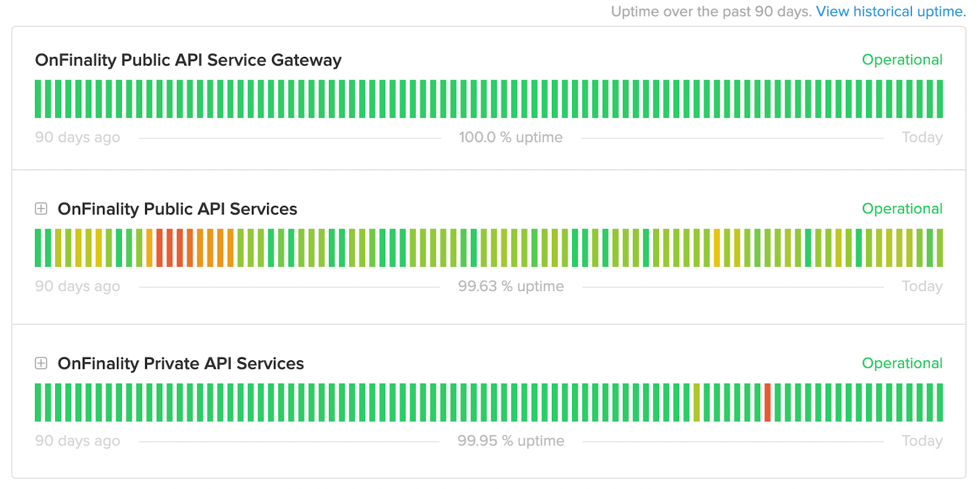Click Operational status for the Service Gateway
The height and width of the screenshot is (489, 980).
(x=902, y=59)
